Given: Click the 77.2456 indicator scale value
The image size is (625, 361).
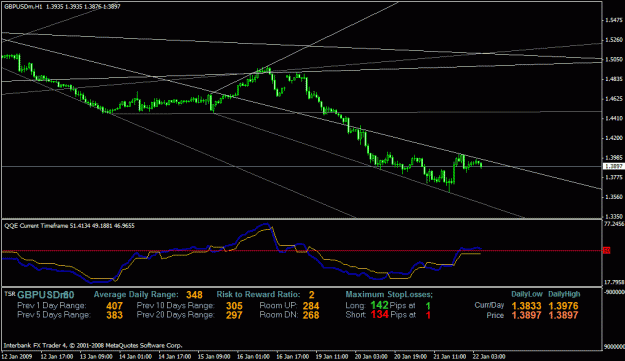Looking at the screenshot, I should [614, 224].
